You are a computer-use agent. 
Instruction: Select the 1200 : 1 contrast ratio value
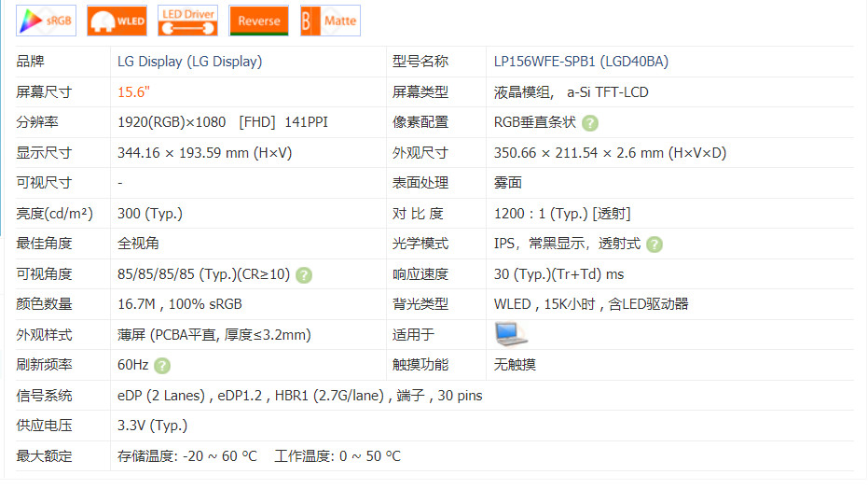562,213
